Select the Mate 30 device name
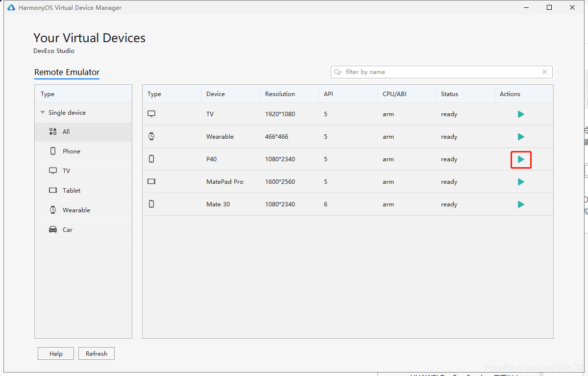The image size is (588, 376). pyautogui.click(x=218, y=204)
